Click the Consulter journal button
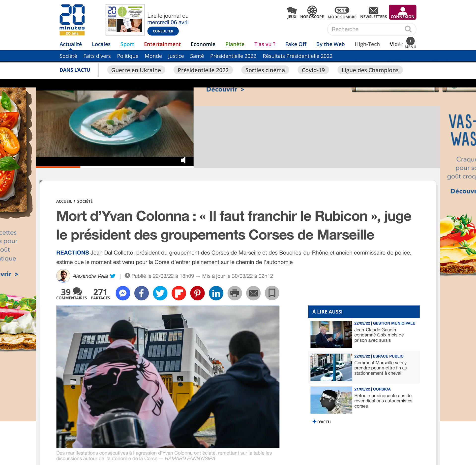476x465 pixels. coord(163,31)
